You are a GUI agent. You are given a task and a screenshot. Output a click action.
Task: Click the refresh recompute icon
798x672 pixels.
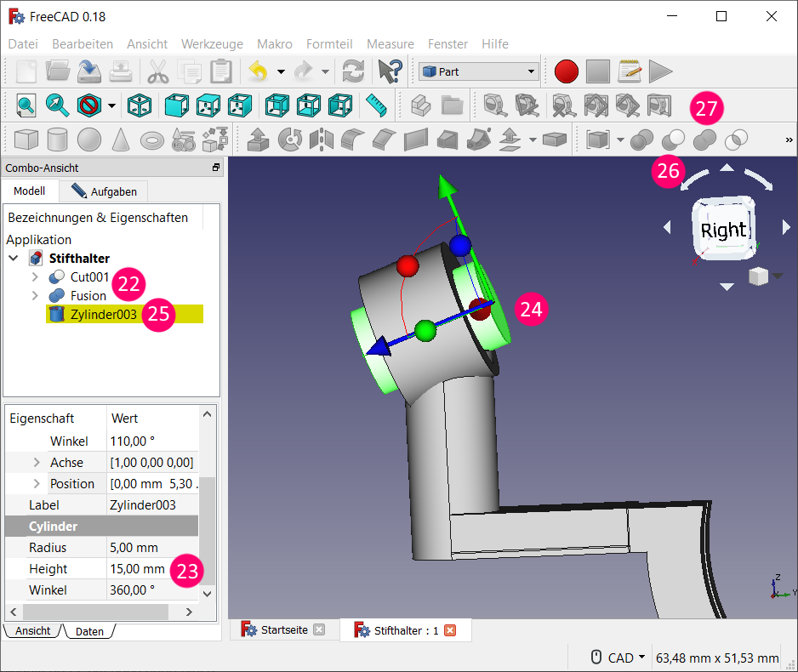(352, 71)
